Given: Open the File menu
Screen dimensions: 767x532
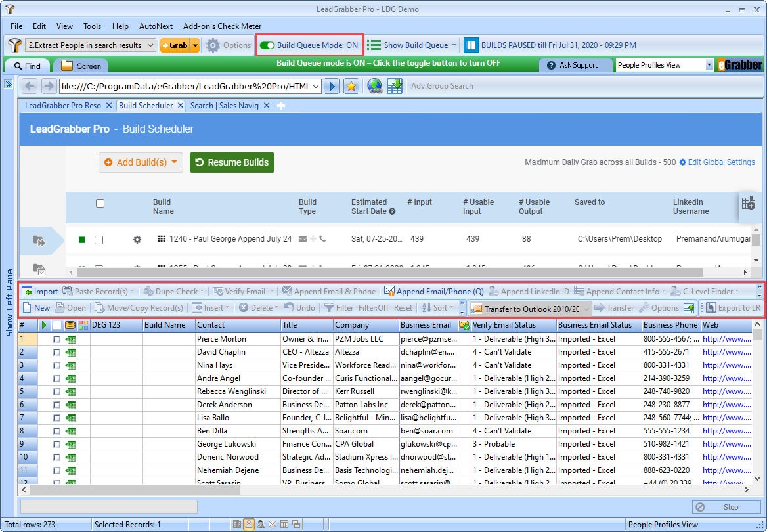Looking at the screenshot, I should pyautogui.click(x=16, y=26).
